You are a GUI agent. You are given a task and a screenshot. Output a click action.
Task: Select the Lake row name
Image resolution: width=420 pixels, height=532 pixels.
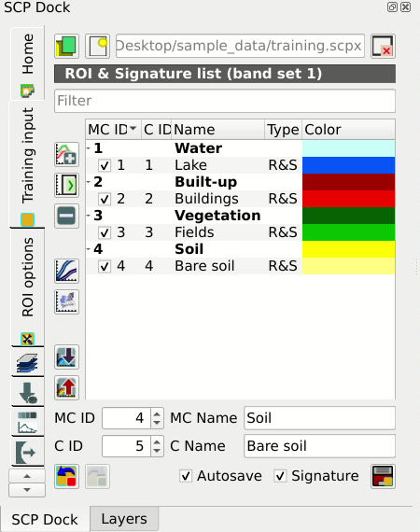coord(190,165)
